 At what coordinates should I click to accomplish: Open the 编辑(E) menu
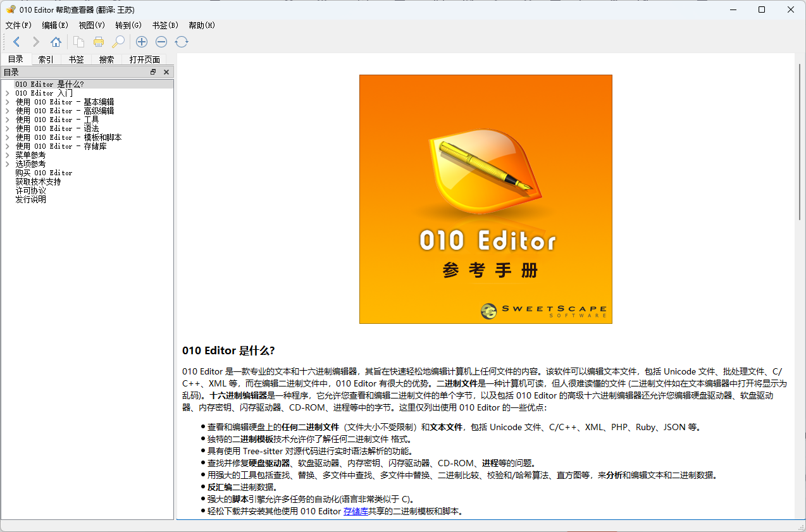(x=55, y=25)
